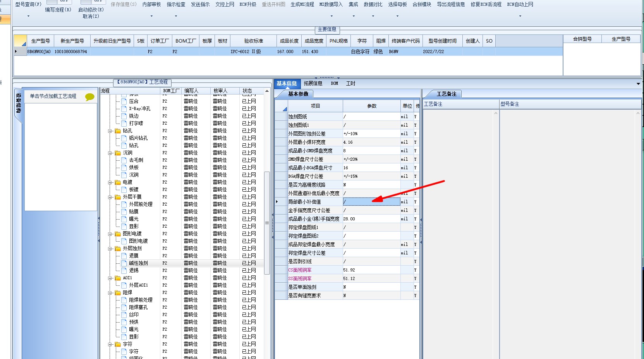The image size is (644, 359).
Task: Collapse the 外层蚀刻 tree node
Action: point(110,249)
